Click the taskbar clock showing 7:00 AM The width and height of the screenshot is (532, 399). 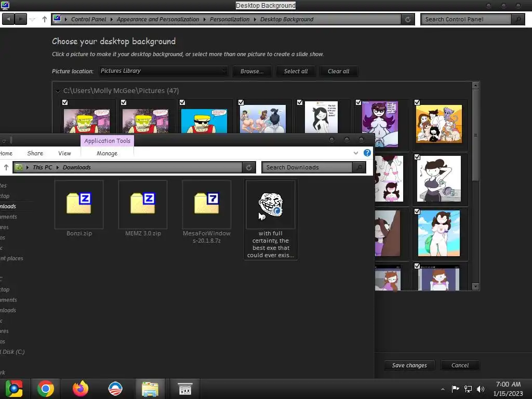508,384
